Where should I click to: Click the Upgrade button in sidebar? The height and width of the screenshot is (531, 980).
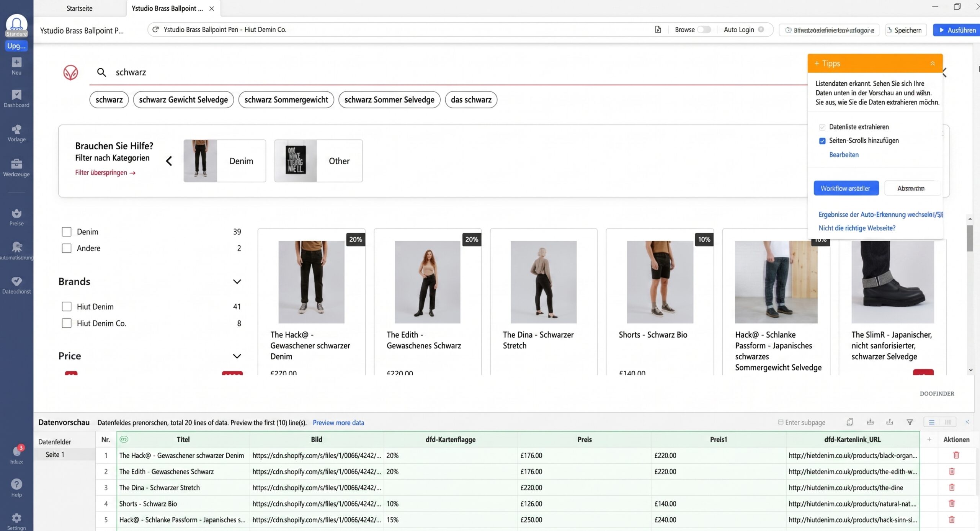(16, 46)
